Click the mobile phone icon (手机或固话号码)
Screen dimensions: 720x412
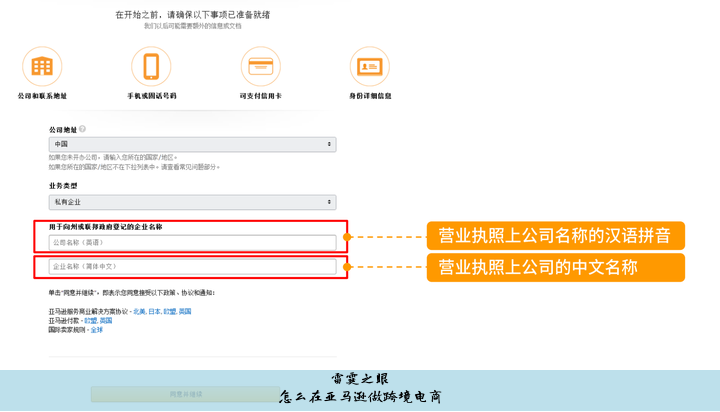point(151,66)
